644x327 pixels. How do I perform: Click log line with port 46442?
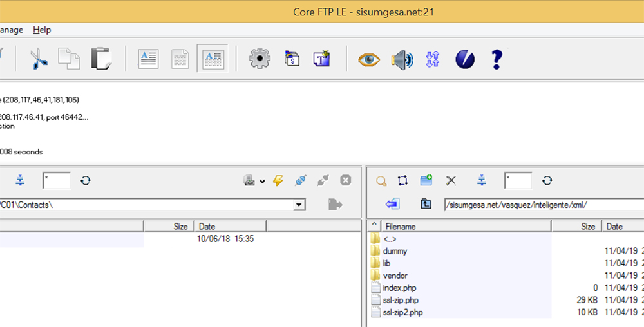tap(44, 117)
